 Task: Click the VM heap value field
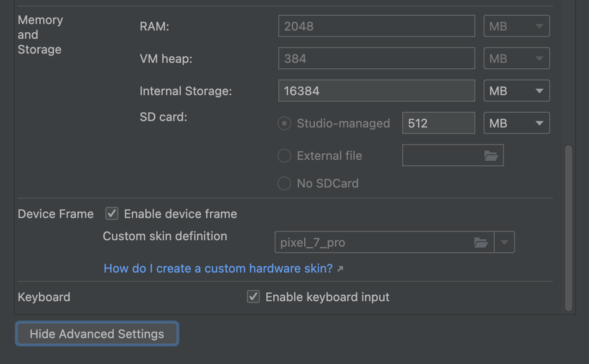pyautogui.click(x=376, y=59)
